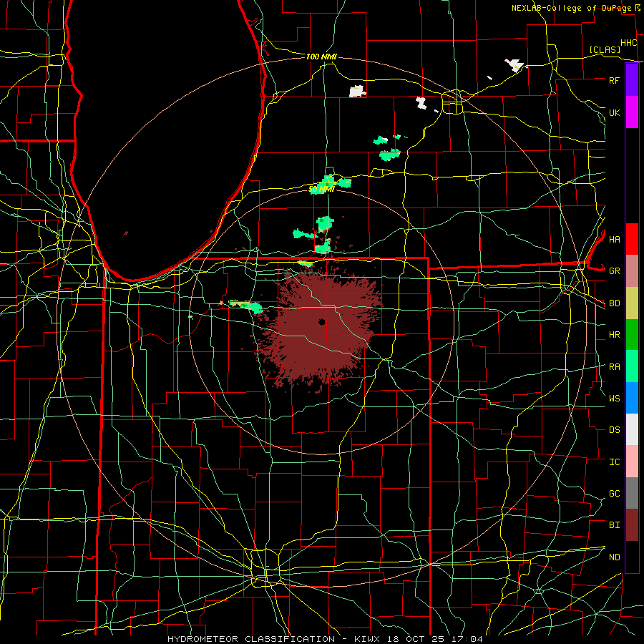Select the GR pinkish legend swatch

click(632, 271)
